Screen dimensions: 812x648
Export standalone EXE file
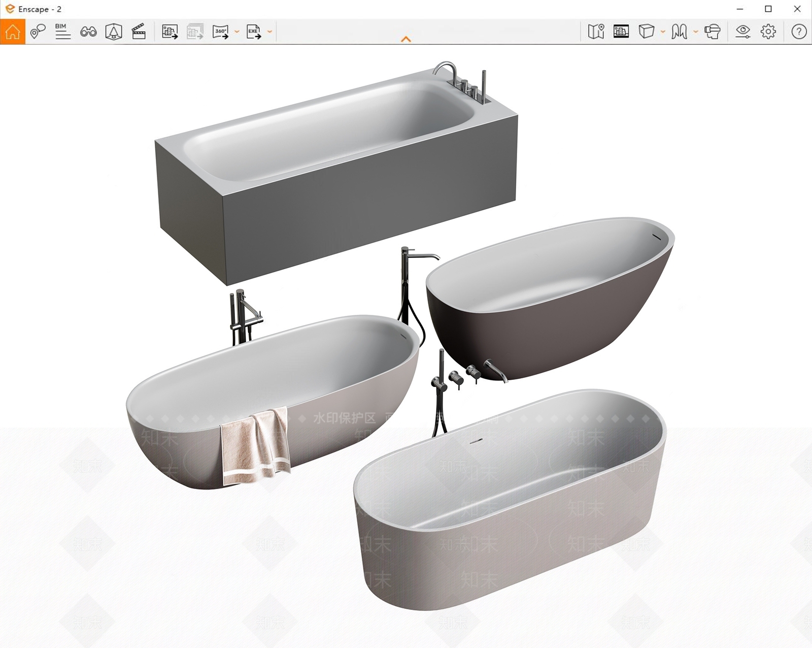[x=254, y=31]
